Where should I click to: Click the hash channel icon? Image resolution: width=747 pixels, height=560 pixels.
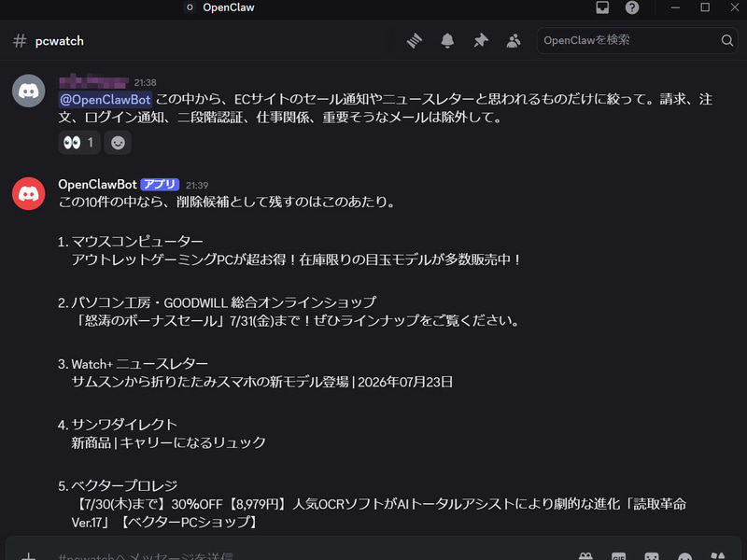pyautogui.click(x=20, y=41)
